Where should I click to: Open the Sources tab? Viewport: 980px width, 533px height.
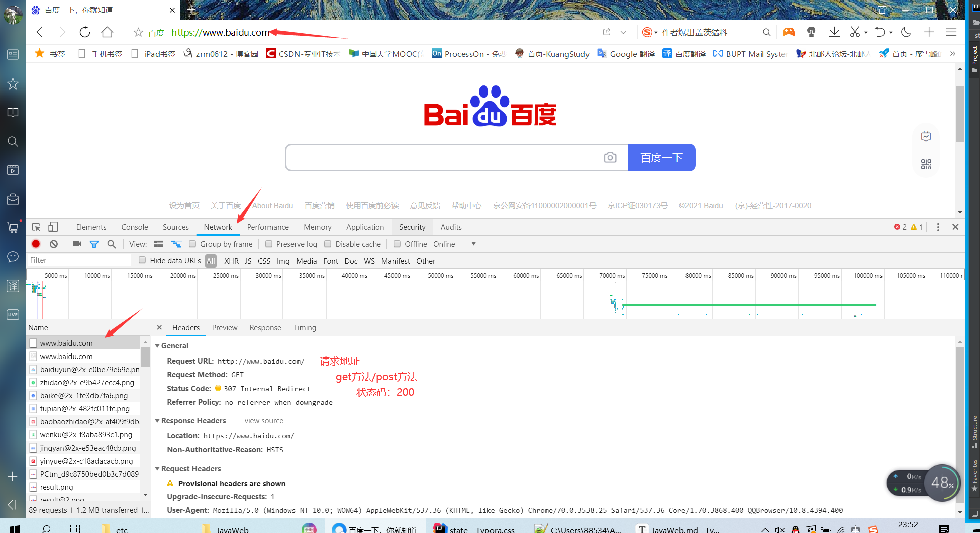tap(176, 227)
